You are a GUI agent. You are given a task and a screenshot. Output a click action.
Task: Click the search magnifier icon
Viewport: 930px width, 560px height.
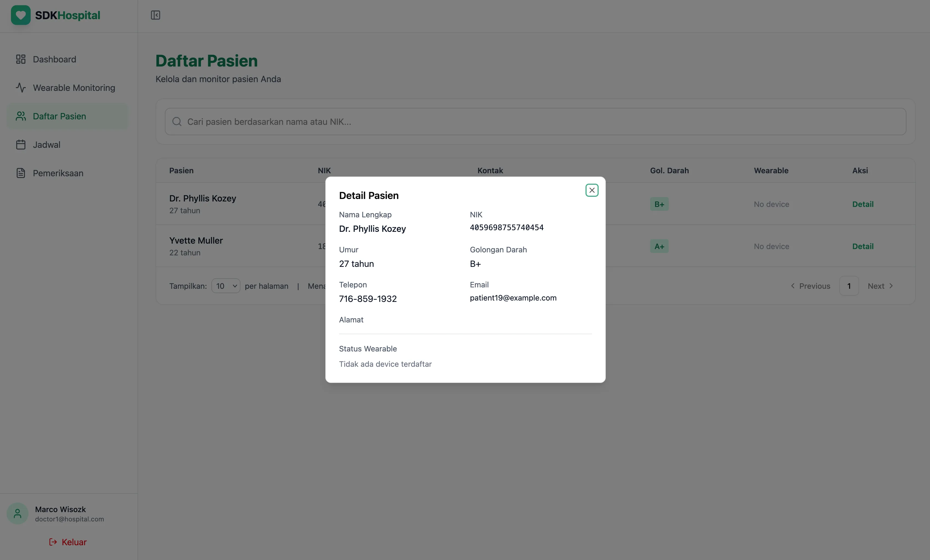coord(177,121)
